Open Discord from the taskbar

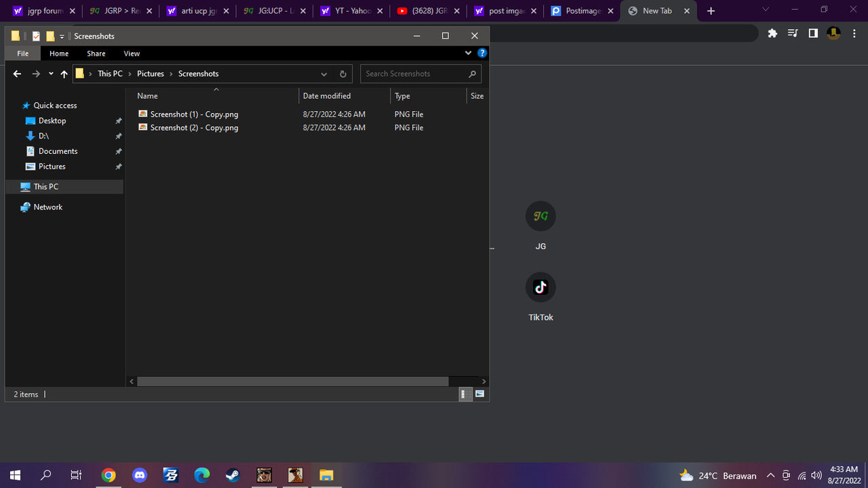[140, 475]
